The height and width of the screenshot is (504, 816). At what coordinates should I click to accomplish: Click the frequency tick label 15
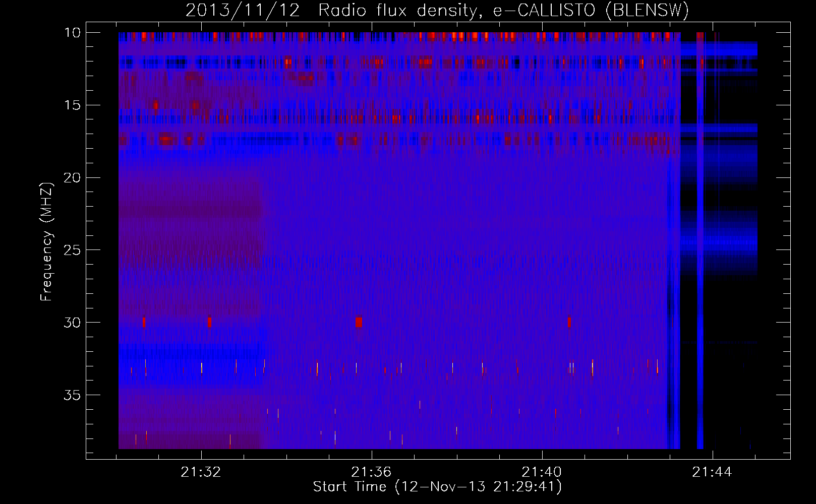[72, 105]
